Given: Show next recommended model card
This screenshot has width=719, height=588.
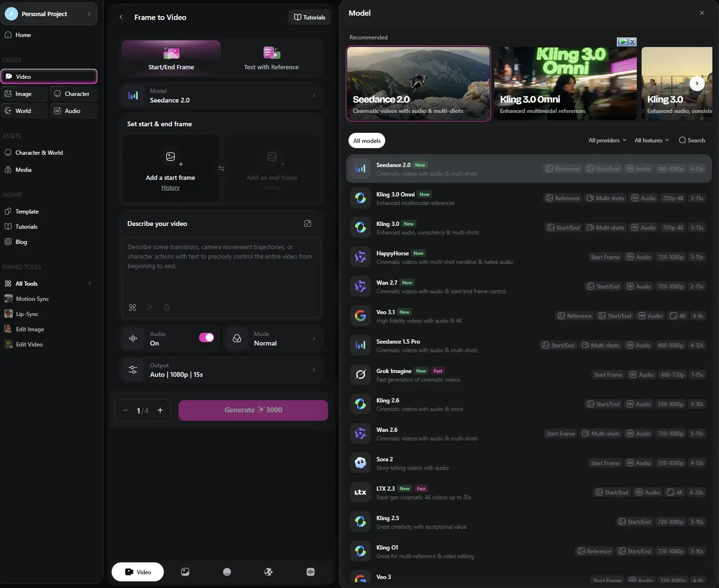Looking at the screenshot, I should [x=697, y=84].
